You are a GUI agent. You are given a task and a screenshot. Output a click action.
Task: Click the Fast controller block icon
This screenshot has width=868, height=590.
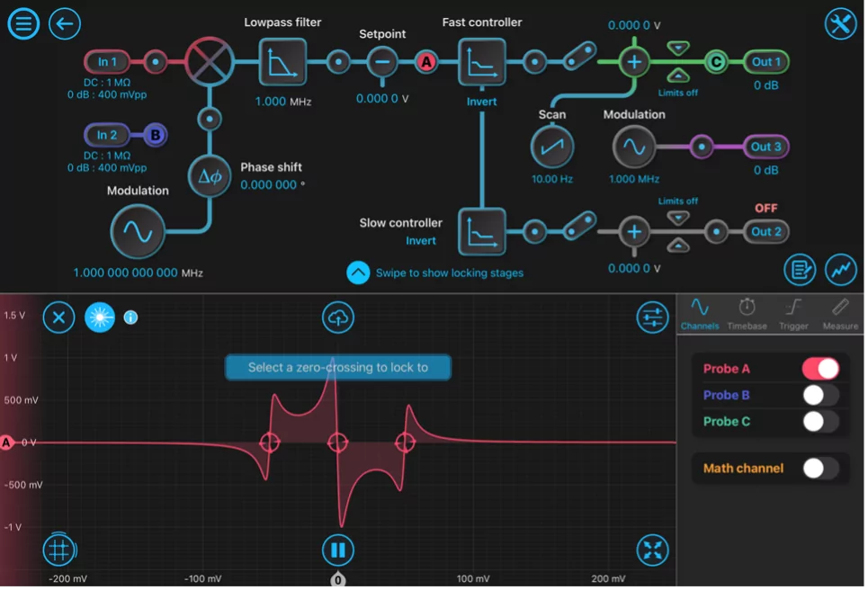click(481, 62)
